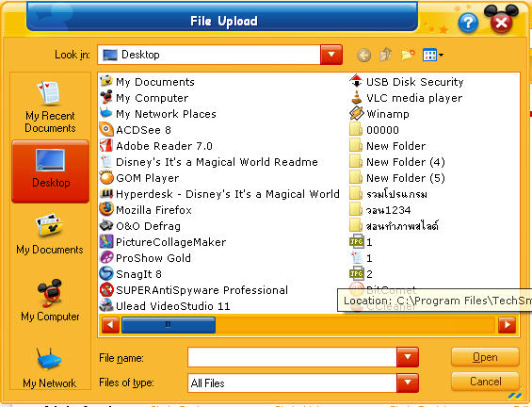Open My Network in places bar
532x407 pixels.
[x=50, y=368]
